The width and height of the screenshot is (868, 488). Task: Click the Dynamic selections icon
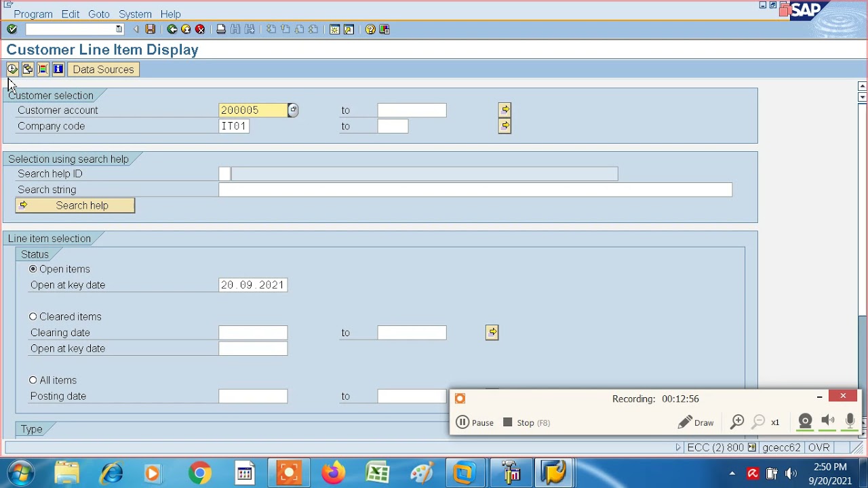43,69
